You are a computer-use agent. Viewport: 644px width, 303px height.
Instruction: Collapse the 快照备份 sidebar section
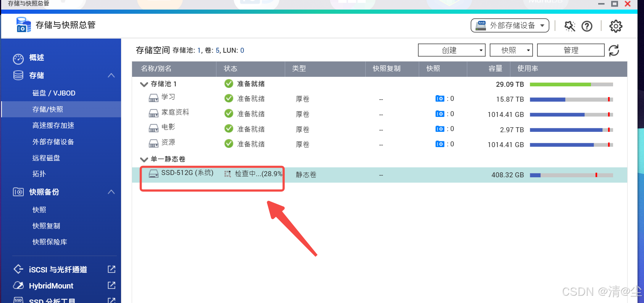click(111, 192)
